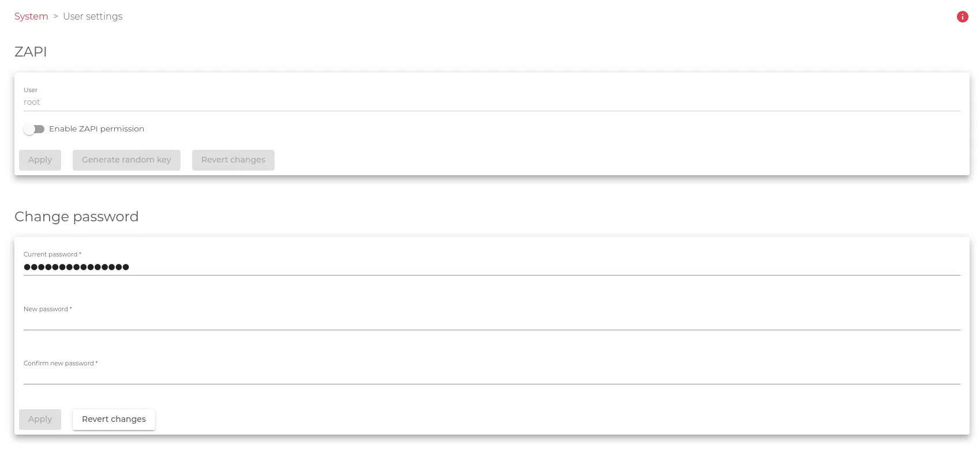Click the User label above root

click(x=31, y=90)
